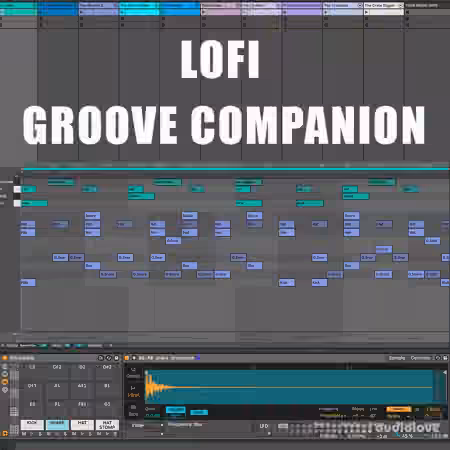
Task: Trigger the HAT STOMP drum pad
Action: pos(107,424)
